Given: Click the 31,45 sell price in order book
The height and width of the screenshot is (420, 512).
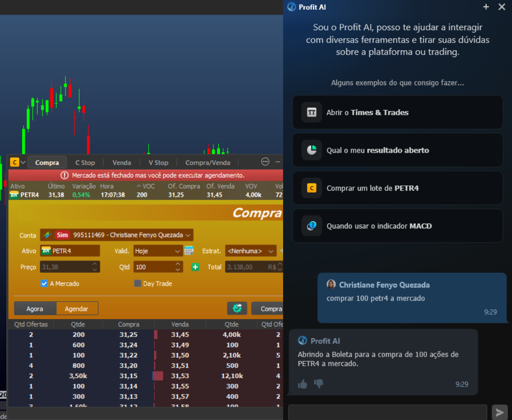Looking at the screenshot, I should pos(179,335).
